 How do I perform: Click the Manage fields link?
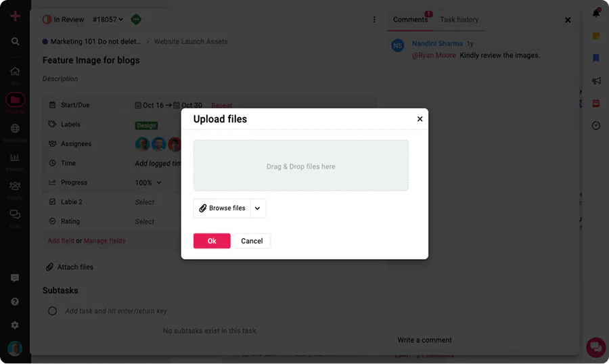point(104,241)
